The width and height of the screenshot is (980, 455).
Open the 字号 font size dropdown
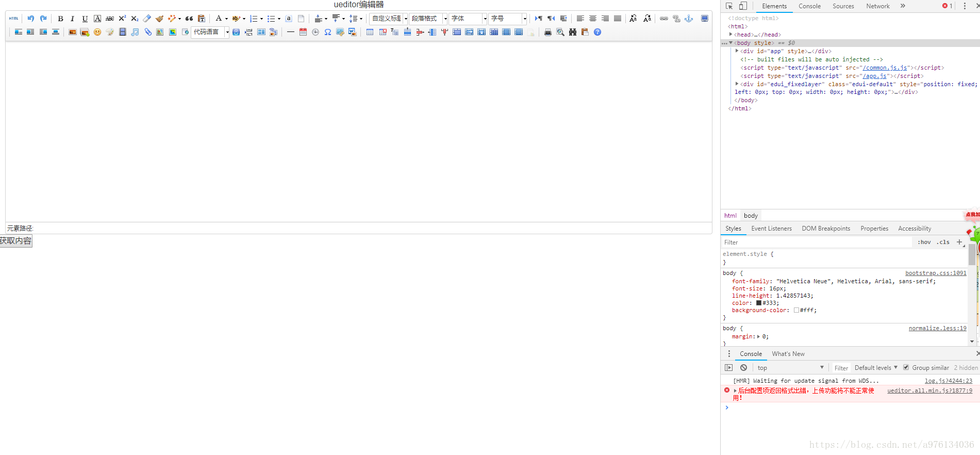(508, 19)
